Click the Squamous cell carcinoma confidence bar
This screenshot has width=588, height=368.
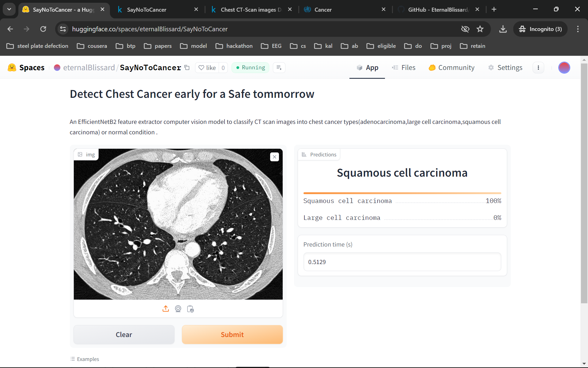click(402, 193)
